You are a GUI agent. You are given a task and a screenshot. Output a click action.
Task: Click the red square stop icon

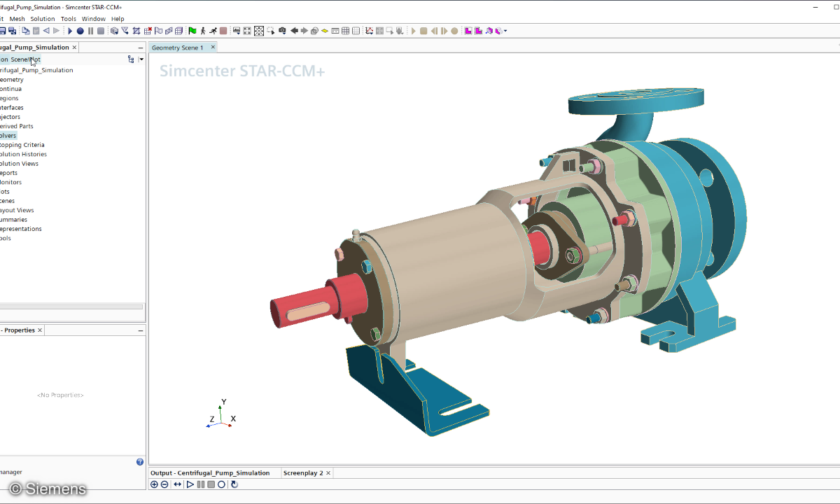(223, 31)
